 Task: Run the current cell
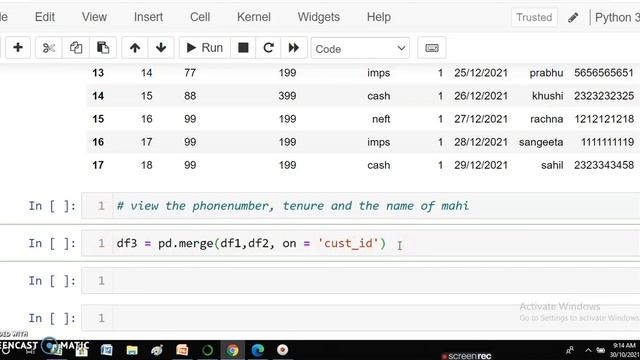coord(204,48)
